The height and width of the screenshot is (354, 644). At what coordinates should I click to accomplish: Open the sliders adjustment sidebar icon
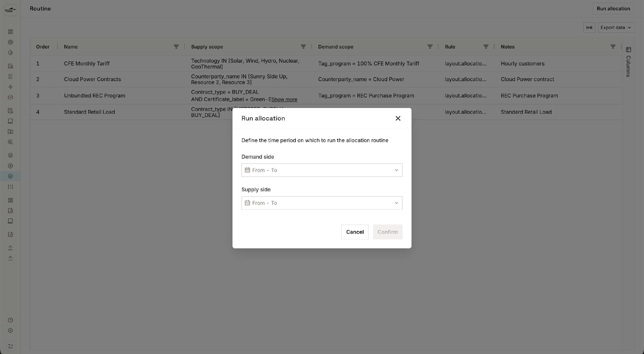(x=10, y=187)
